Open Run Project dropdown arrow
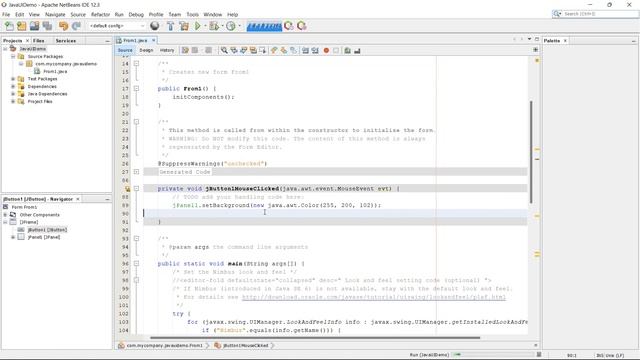Image resolution: width=640 pixels, height=360 pixels. 205,26
